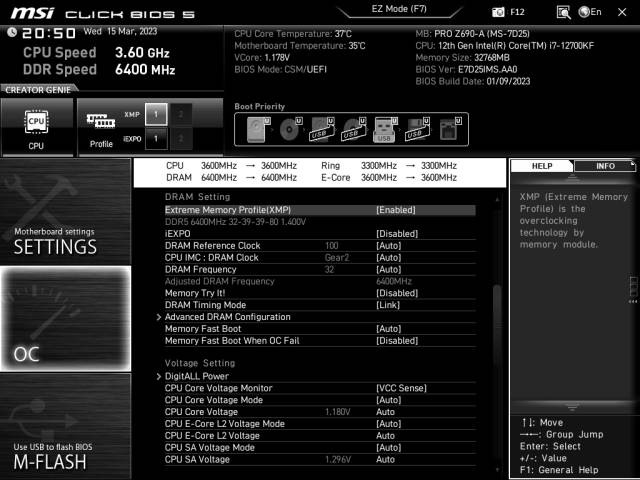Select the optical disc boot device icon
Viewport: 640px width, 480px height.
click(290, 129)
